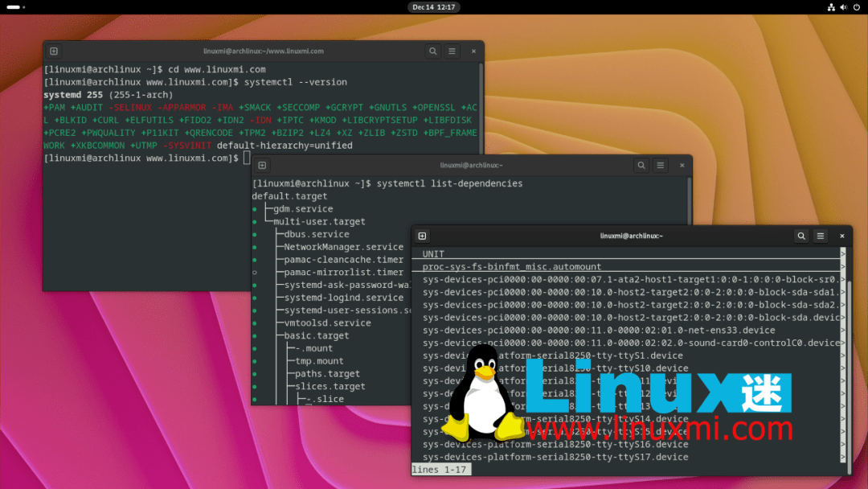The height and width of the screenshot is (489, 868).
Task: Click the new tab icon on the frontmost terminal
Action: coord(422,236)
